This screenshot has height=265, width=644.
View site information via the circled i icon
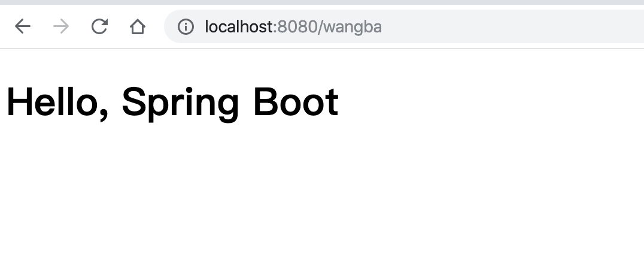pyautogui.click(x=186, y=27)
